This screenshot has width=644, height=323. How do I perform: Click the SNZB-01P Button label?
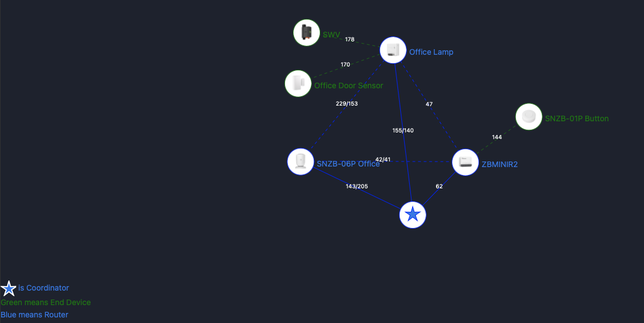(x=577, y=118)
